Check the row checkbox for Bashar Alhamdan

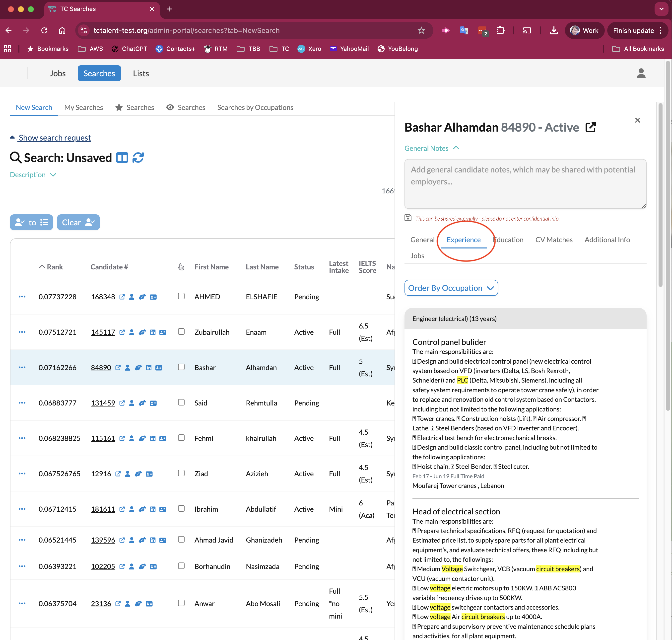181,367
